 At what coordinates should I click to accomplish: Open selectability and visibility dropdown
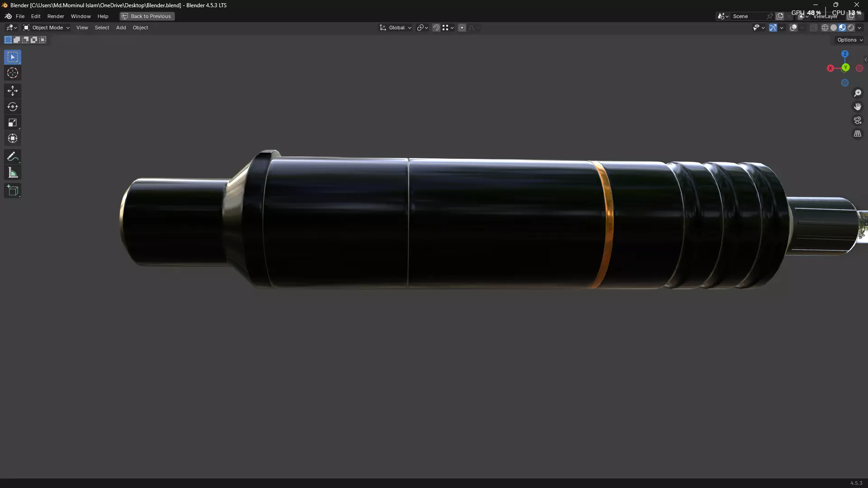tap(759, 28)
